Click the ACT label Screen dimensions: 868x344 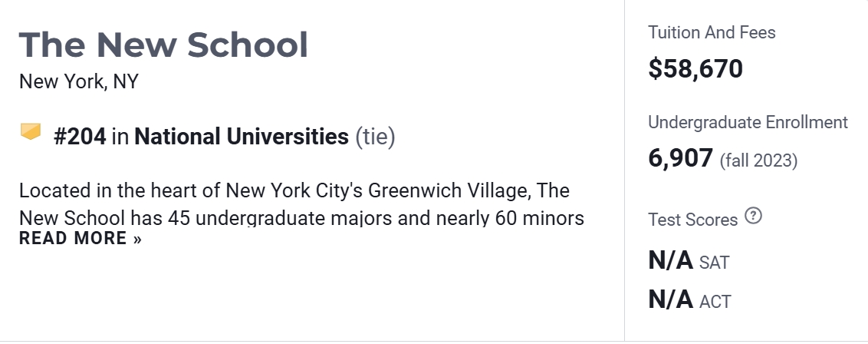coord(715,301)
